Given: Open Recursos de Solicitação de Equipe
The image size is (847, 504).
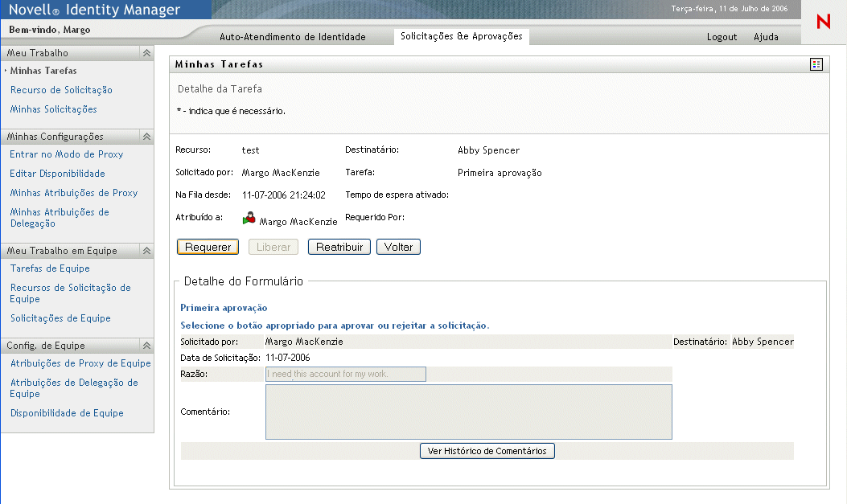Looking at the screenshot, I should 70,293.
